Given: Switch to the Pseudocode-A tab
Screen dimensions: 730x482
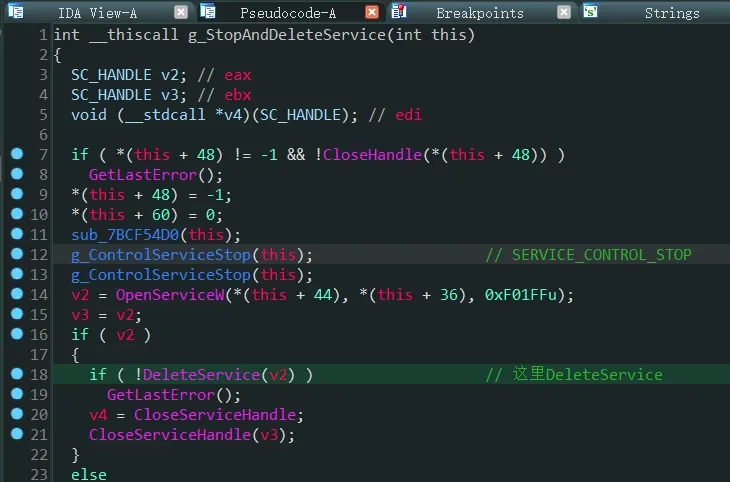Looking at the screenshot, I should click(x=288, y=13).
